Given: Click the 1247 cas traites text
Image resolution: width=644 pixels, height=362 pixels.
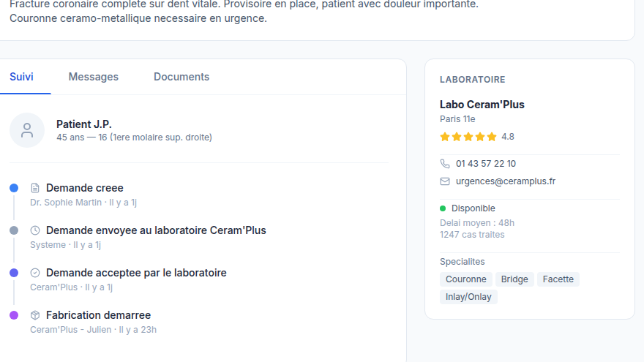Looking at the screenshot, I should [472, 235].
